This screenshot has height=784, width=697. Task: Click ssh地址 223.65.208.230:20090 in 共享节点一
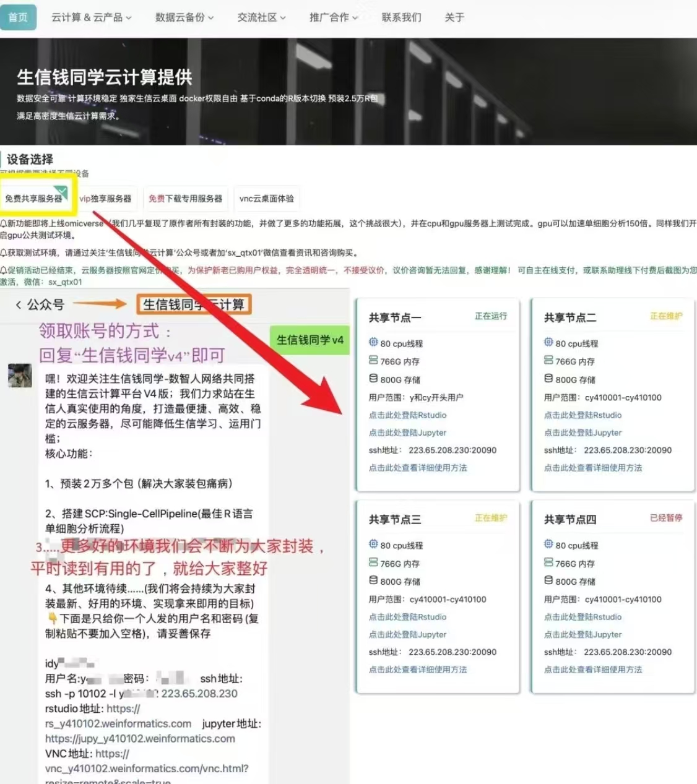point(433,450)
